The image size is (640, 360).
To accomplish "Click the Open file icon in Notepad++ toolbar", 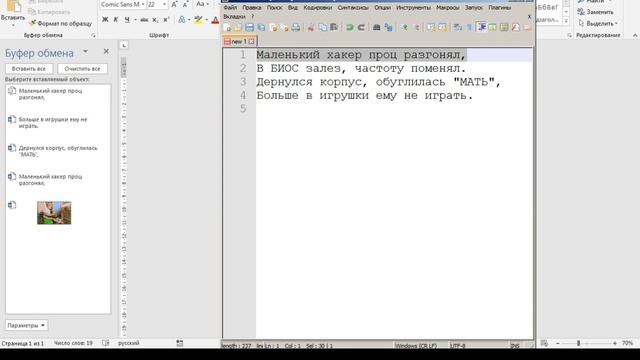I will pyautogui.click(x=238, y=27).
